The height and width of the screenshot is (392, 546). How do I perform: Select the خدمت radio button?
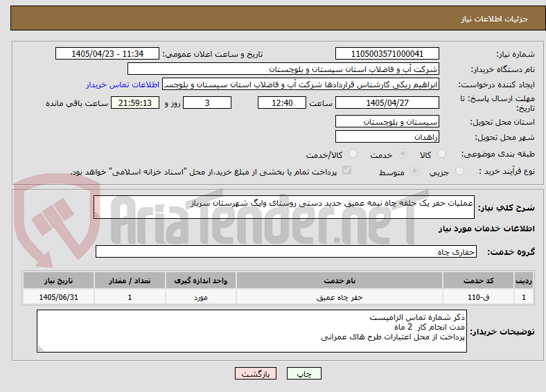point(403,154)
